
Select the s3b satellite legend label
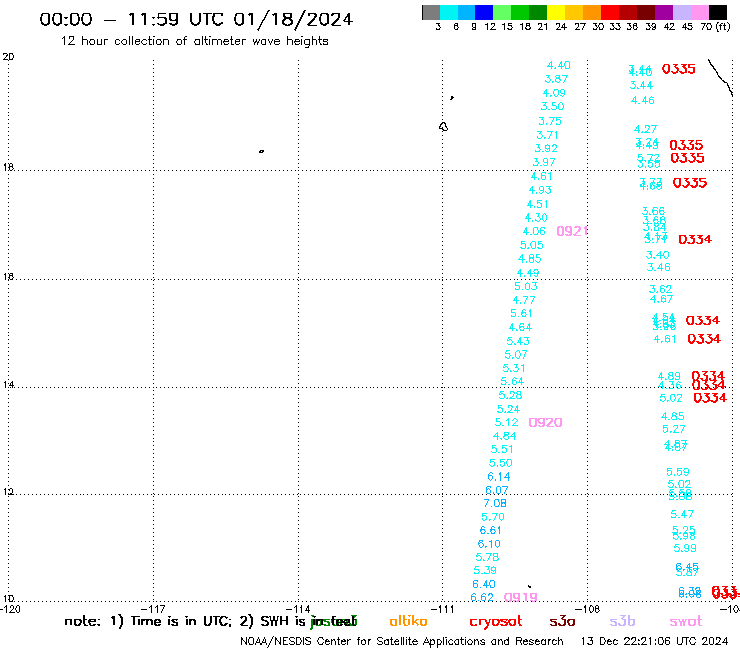(622, 621)
